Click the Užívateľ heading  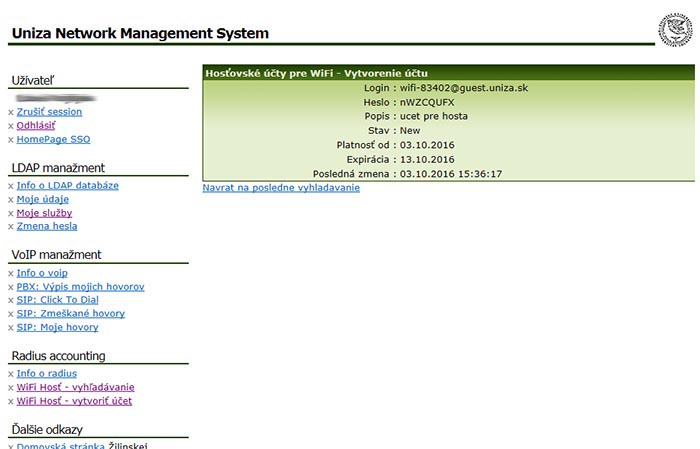click(33, 80)
